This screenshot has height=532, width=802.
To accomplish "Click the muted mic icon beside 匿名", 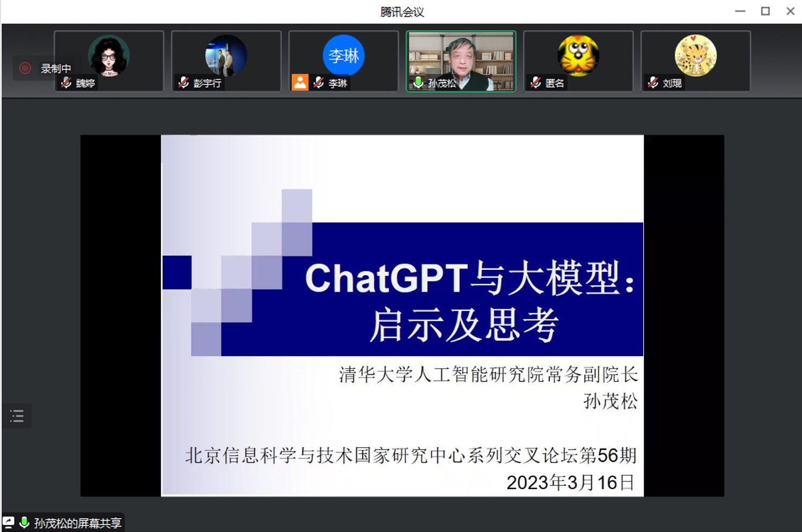I will (x=535, y=83).
